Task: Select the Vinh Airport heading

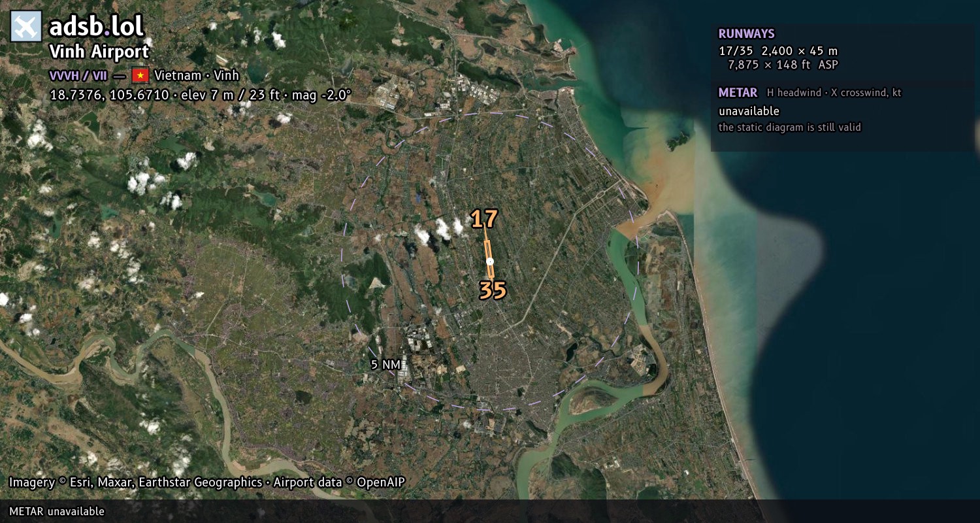Action: point(99,52)
